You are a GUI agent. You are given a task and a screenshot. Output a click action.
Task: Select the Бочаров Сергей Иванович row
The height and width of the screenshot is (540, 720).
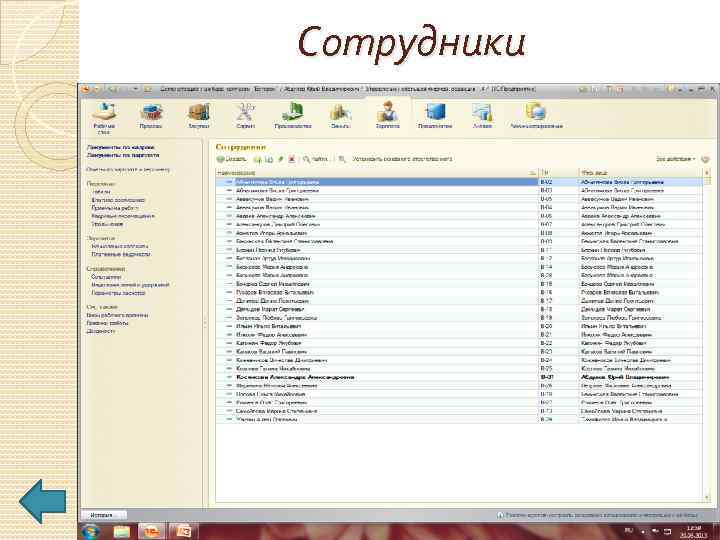pos(459,284)
